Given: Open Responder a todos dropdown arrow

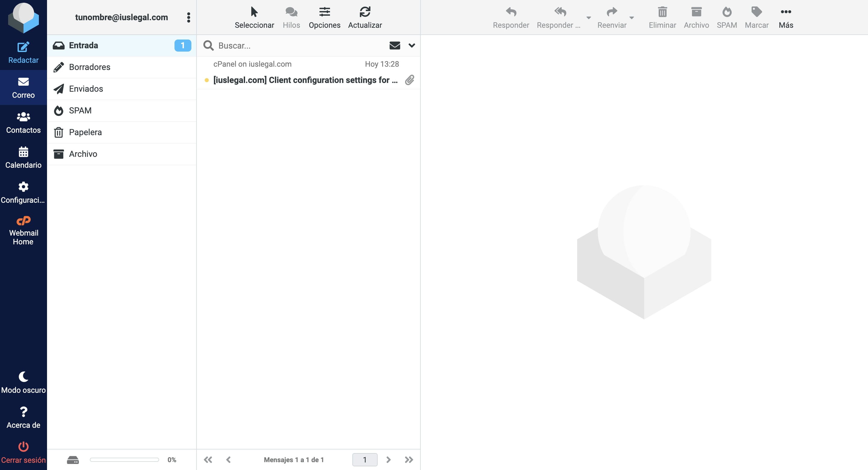Looking at the screenshot, I should [588, 18].
